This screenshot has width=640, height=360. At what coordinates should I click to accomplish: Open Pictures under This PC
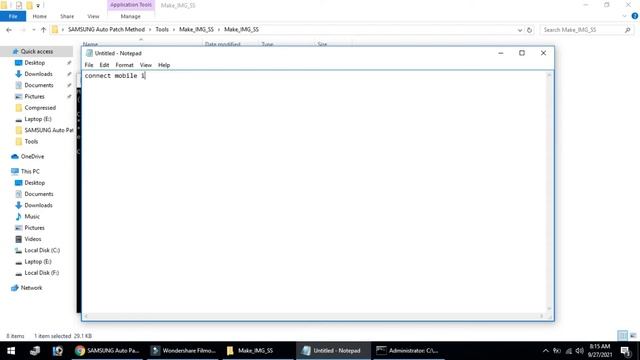[x=34, y=228]
